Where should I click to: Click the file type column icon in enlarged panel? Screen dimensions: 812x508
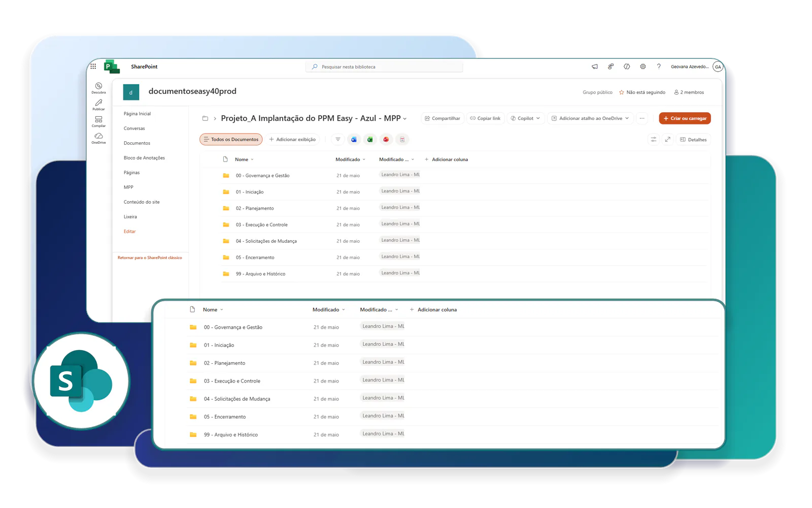coord(192,309)
